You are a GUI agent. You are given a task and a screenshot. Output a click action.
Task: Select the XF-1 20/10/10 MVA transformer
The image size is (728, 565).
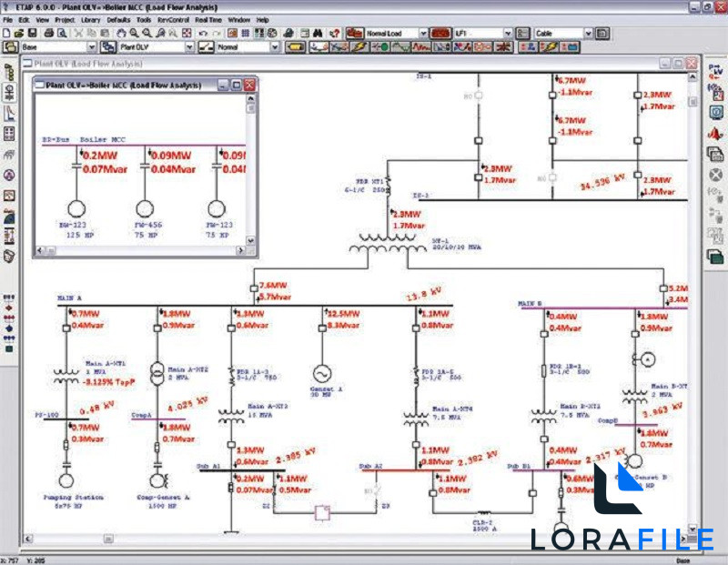(388, 244)
